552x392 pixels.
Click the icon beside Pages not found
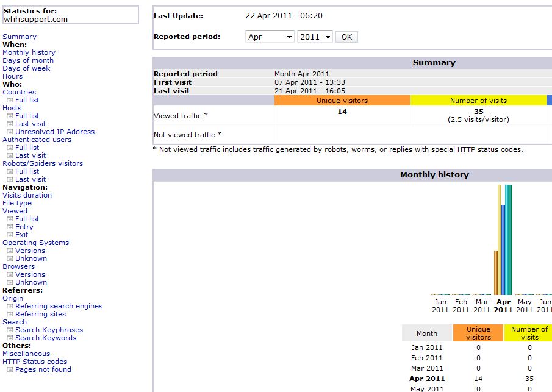[10, 369]
